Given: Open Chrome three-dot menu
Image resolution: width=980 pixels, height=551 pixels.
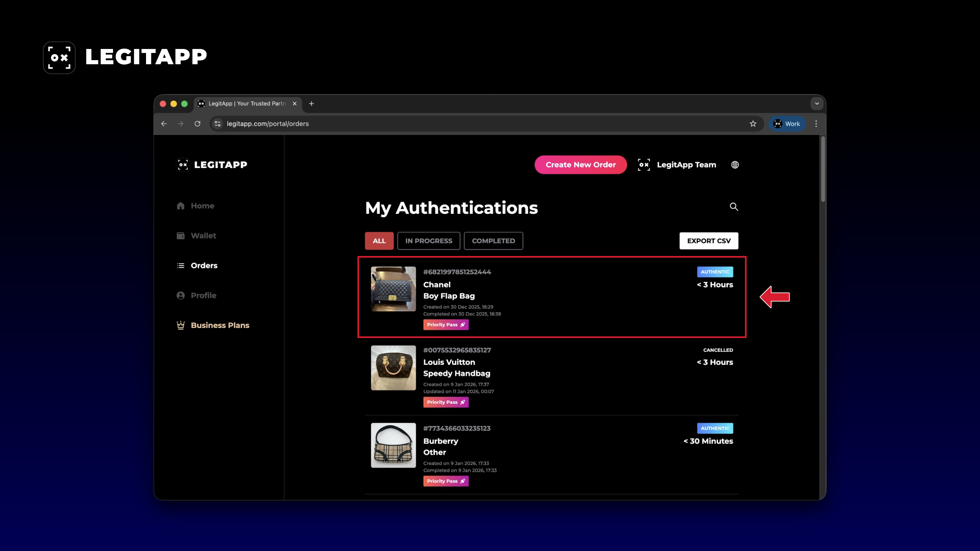Looking at the screenshot, I should pyautogui.click(x=816, y=124).
